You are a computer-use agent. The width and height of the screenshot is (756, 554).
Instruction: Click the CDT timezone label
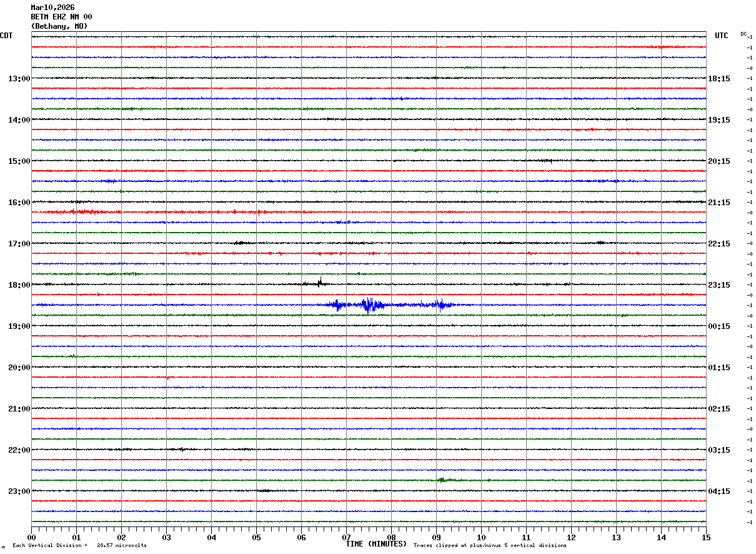[x=6, y=36]
